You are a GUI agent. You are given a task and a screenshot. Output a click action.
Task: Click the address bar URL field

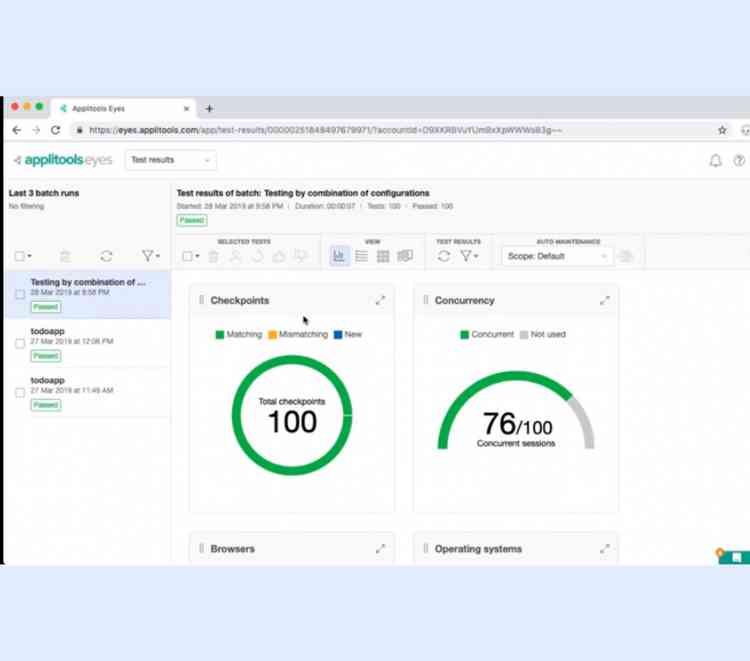pyautogui.click(x=392, y=130)
